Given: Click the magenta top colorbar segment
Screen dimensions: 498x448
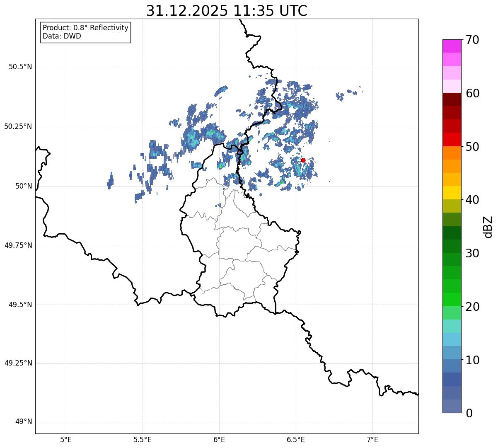Looking at the screenshot, I should tap(452, 46).
